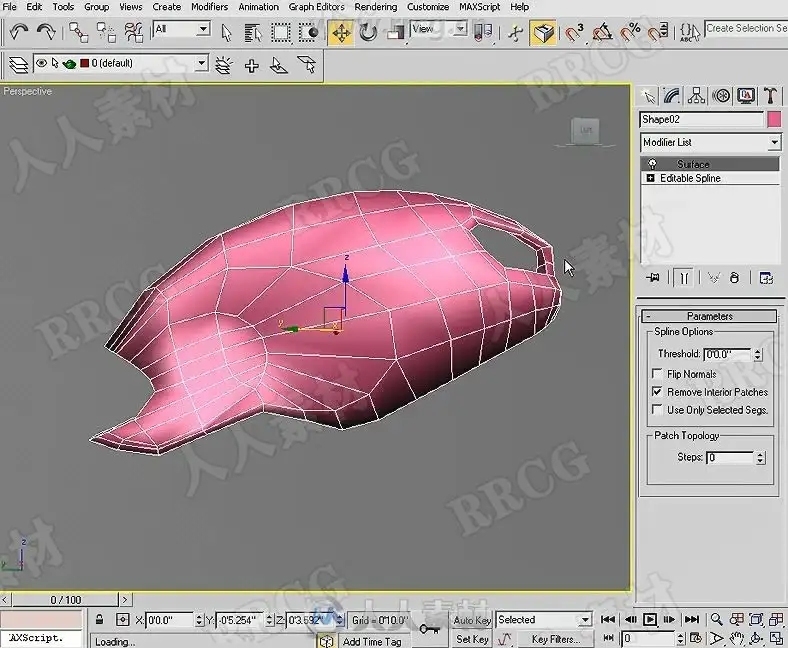Toggle Show End Result icon
Screen dimensions: 788x648
683,277
